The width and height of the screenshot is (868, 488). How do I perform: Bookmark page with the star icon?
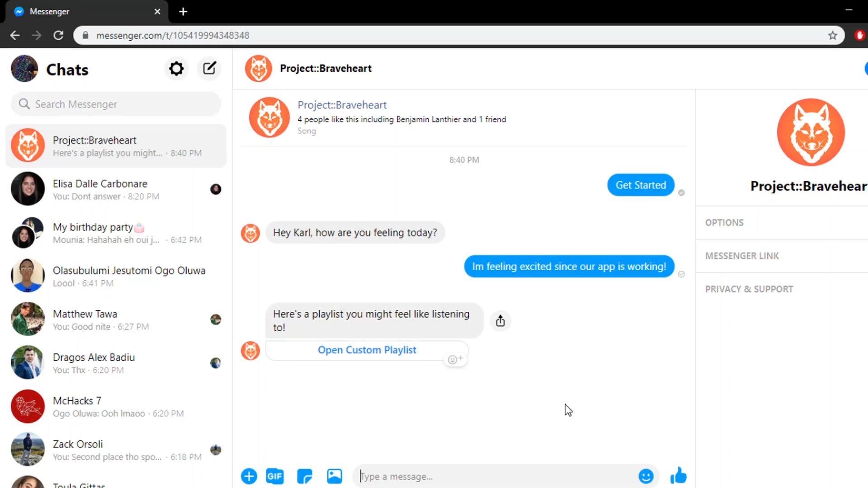point(832,35)
